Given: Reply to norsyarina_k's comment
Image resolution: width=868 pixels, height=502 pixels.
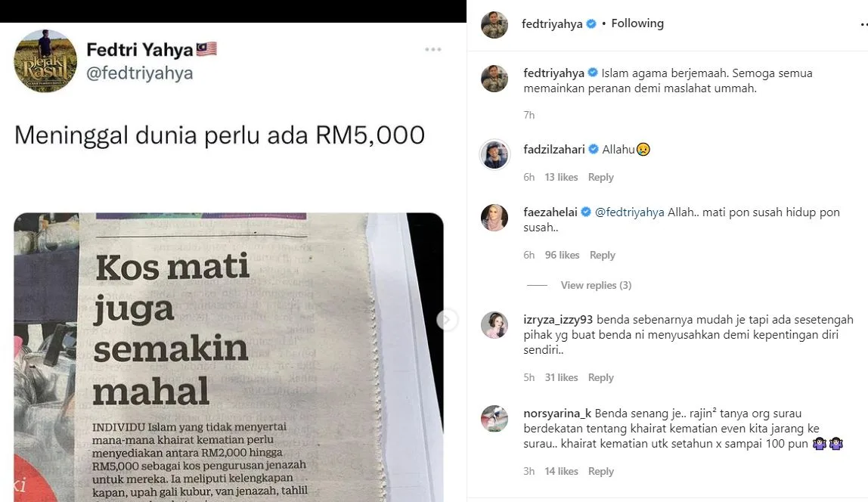Looking at the screenshot, I should 600,471.
